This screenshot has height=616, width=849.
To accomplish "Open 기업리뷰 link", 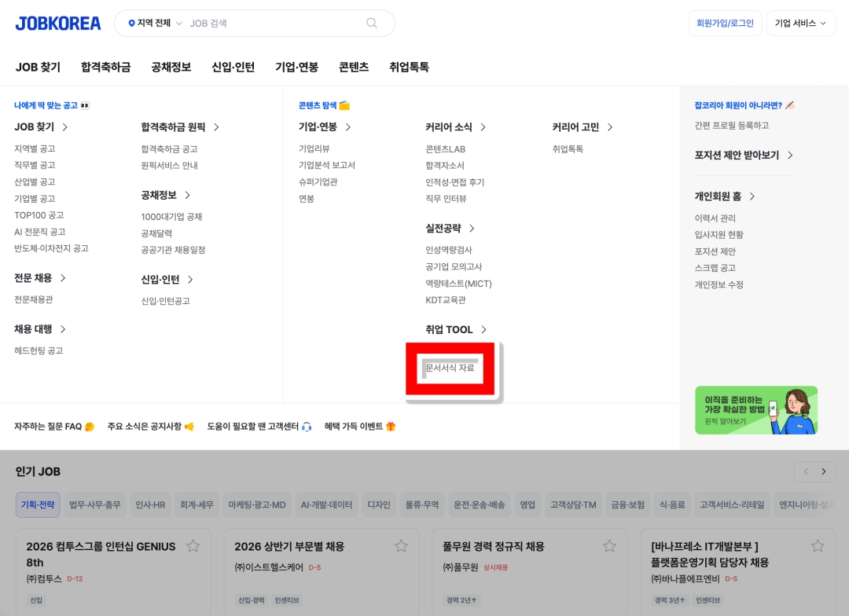I will (314, 148).
